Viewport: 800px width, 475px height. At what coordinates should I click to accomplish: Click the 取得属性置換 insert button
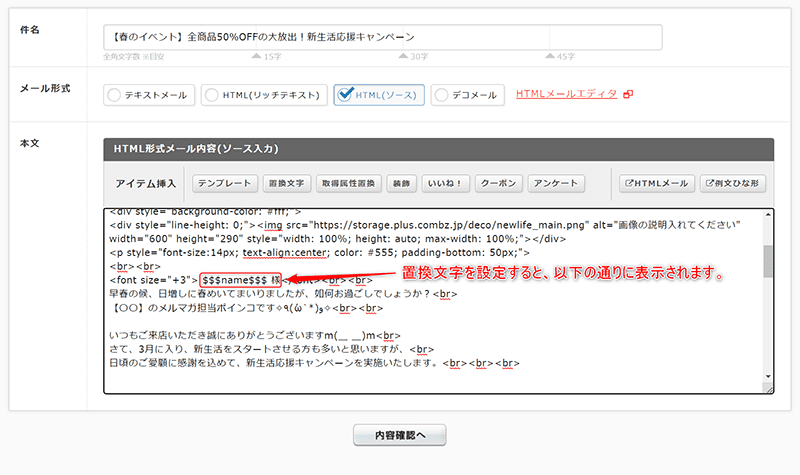(x=348, y=184)
